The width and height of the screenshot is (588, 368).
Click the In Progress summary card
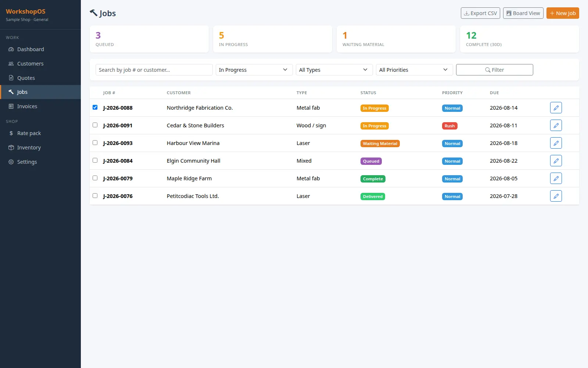pos(273,39)
